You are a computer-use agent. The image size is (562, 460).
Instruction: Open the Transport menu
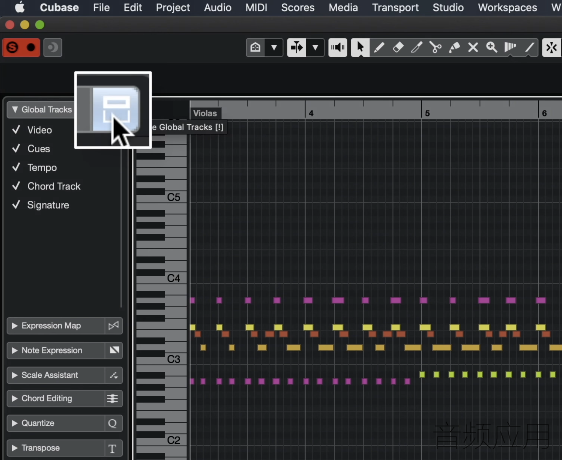coord(395,8)
